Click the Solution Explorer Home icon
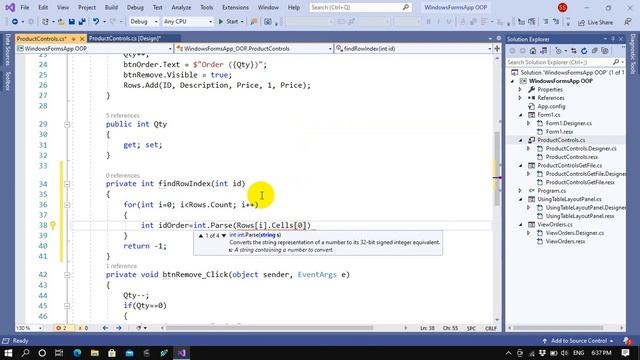Image resolution: width=640 pixels, height=360 pixels. [533, 51]
